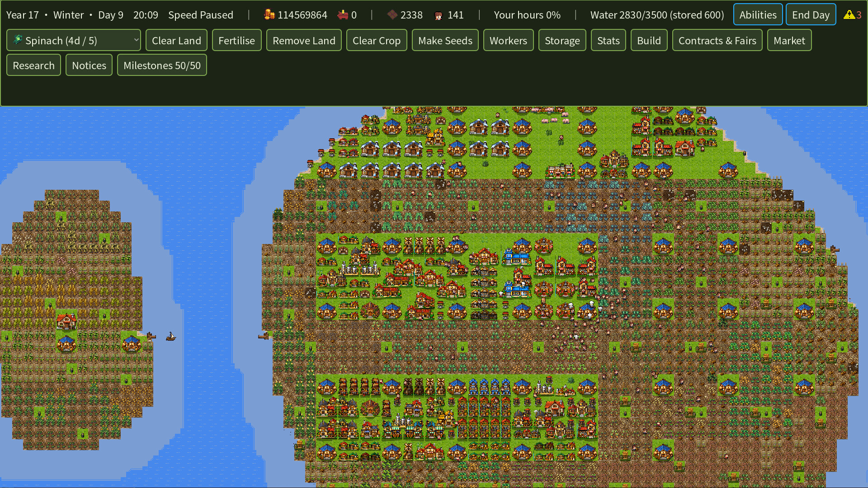Open the Make Seeds panel
Viewport: 868px width, 488px height.
point(445,41)
